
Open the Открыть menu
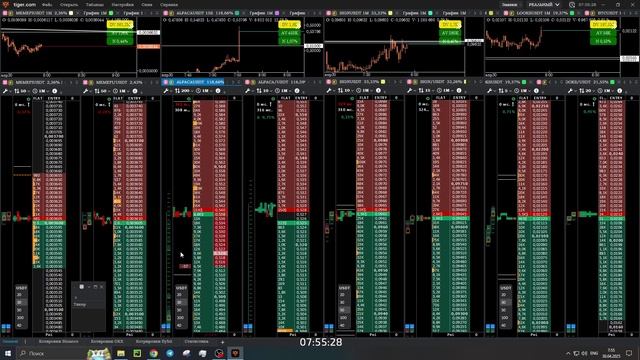(69, 4)
